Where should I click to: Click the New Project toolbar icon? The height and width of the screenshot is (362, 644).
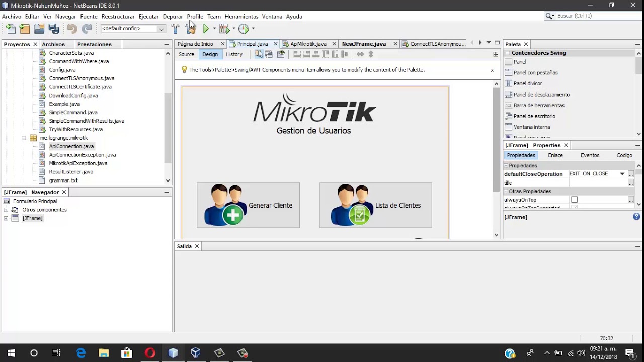(25, 29)
